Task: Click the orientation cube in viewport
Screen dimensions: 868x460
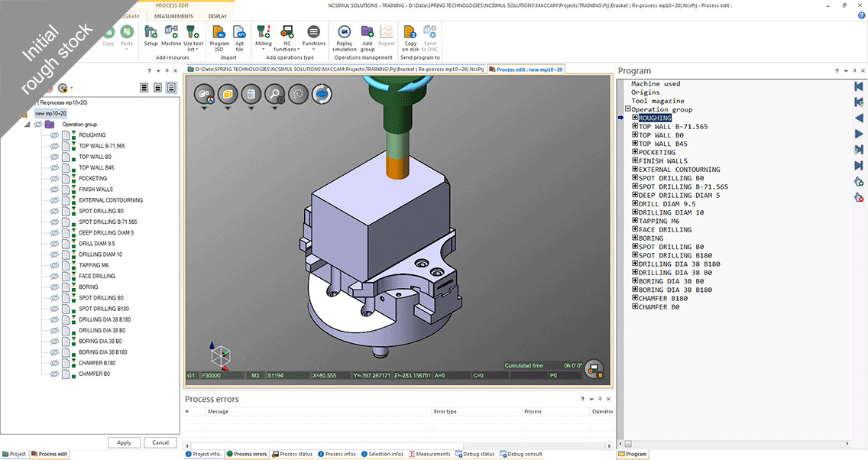Action: coord(220,356)
